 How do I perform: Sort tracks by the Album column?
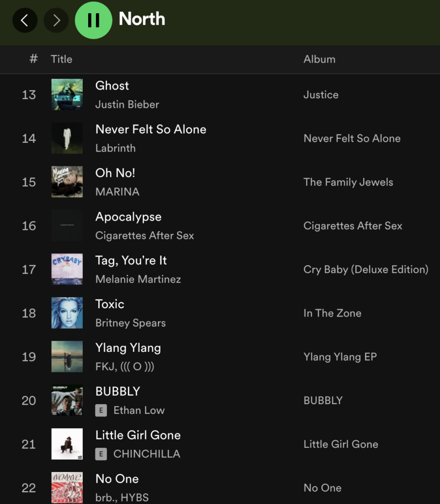click(319, 59)
